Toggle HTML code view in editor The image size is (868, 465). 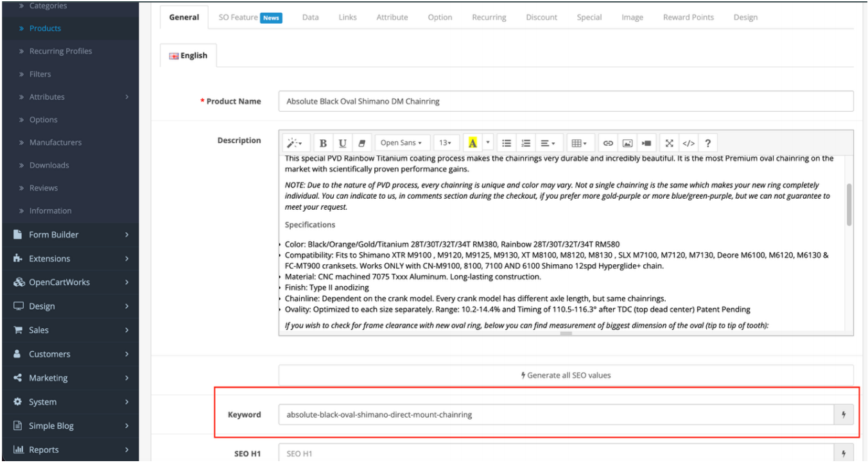(688, 142)
